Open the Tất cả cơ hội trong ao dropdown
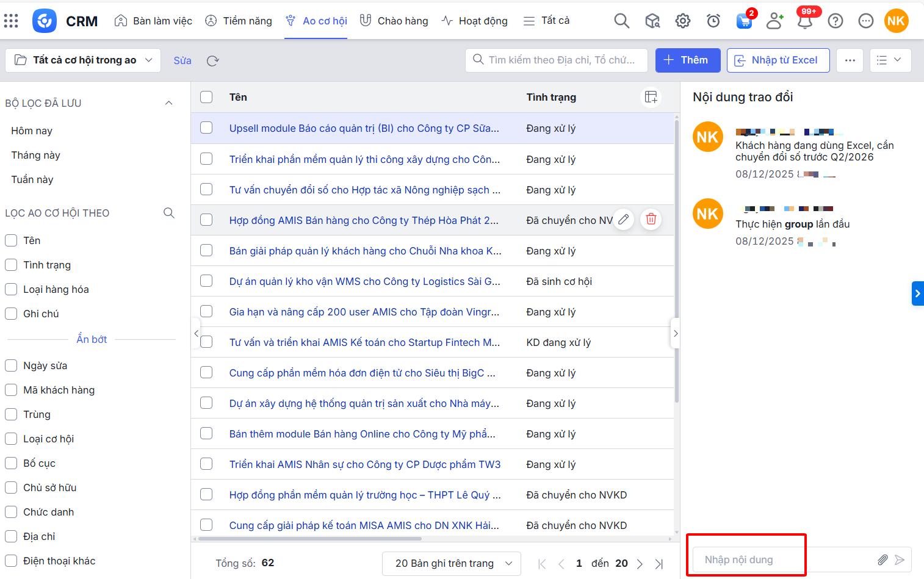Image resolution: width=924 pixels, height=579 pixels. (83, 60)
